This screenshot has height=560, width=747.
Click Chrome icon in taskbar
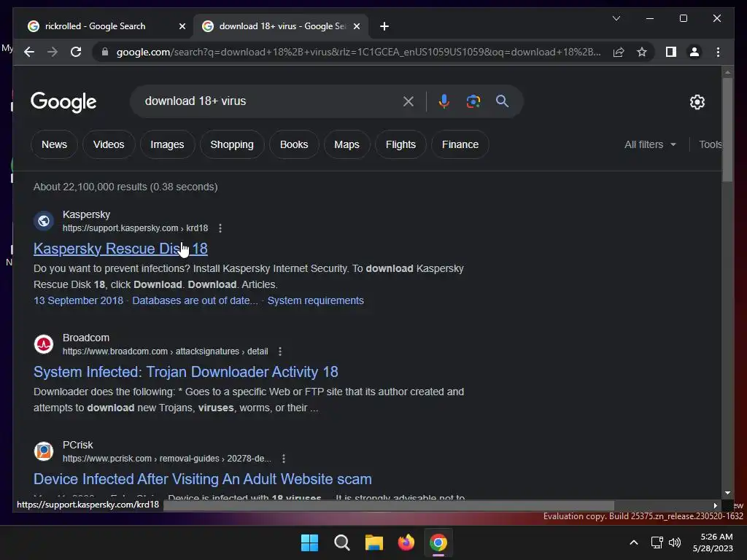point(438,542)
